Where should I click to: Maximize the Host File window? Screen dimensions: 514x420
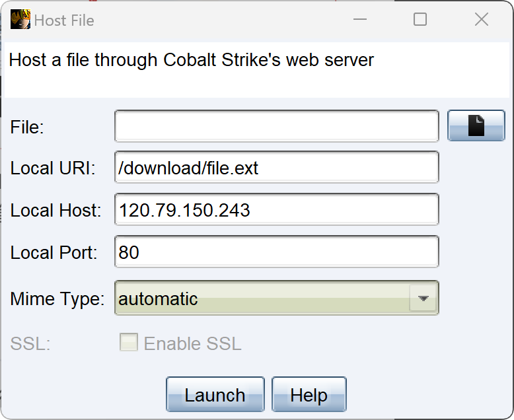[x=420, y=19]
